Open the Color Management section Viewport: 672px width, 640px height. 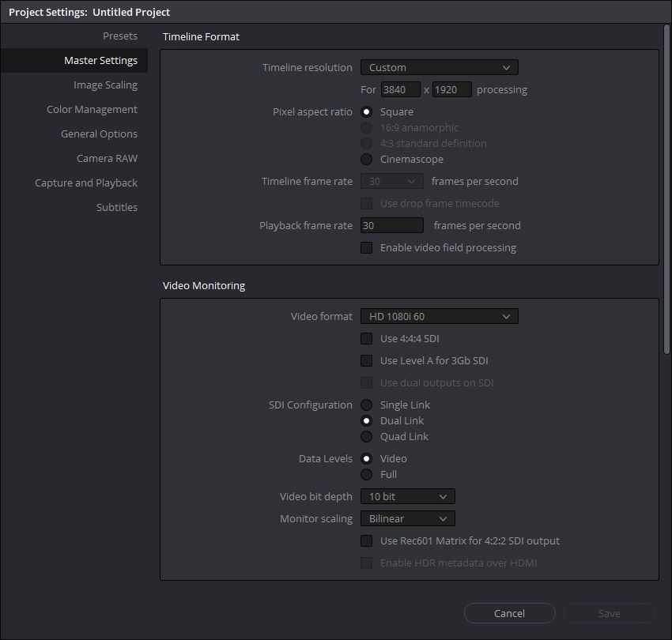(92, 109)
